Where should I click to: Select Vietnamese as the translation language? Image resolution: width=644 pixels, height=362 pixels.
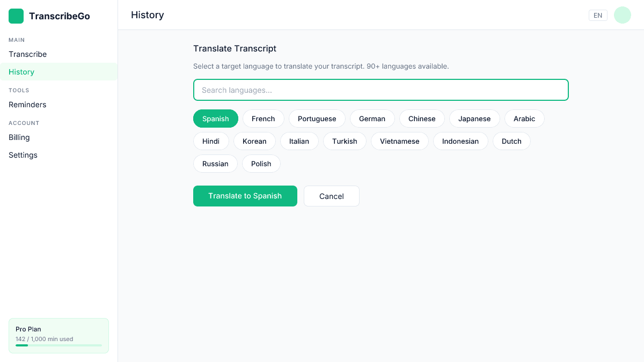tap(399, 141)
